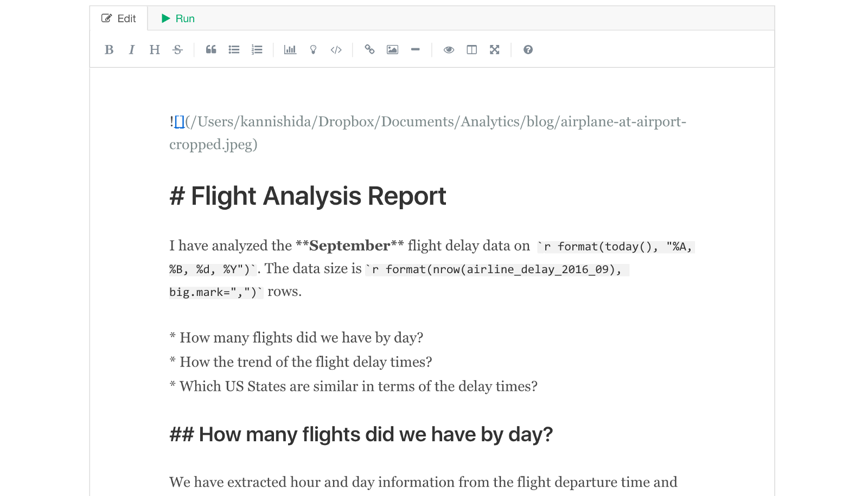Apply italic formatting
This screenshot has width=868, height=496.
[132, 50]
